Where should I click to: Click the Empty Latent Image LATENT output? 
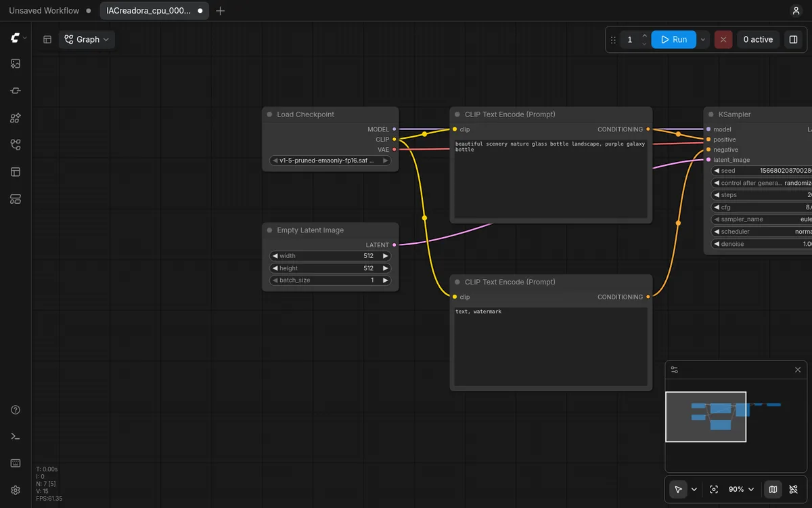(394, 245)
